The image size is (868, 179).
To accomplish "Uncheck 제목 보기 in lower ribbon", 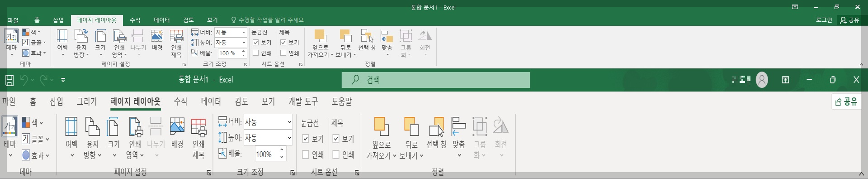I will 336,139.
